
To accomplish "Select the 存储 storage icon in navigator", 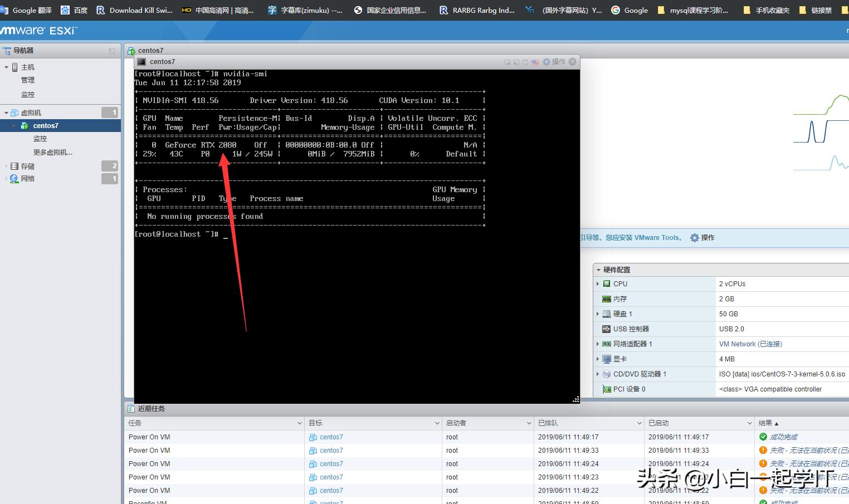I will (14, 166).
